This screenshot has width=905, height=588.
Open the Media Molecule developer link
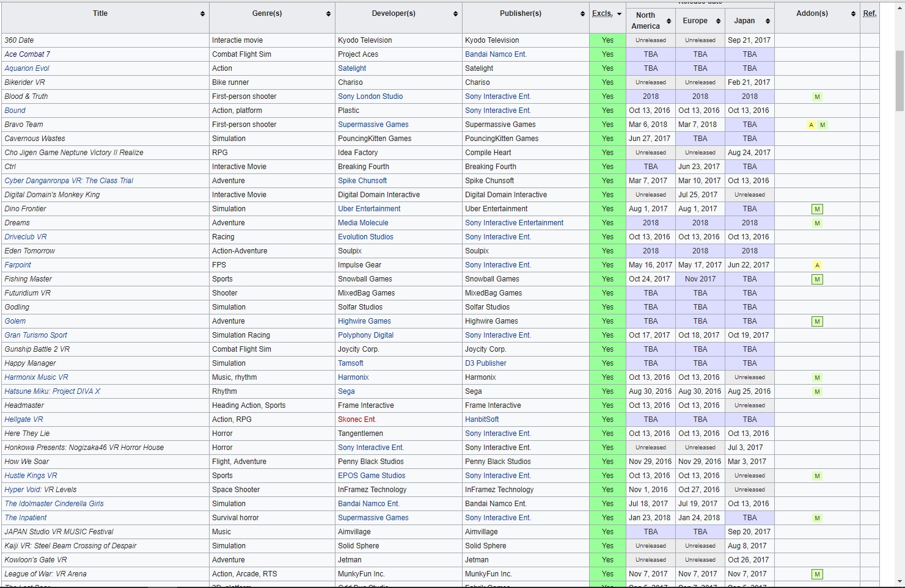(x=363, y=223)
